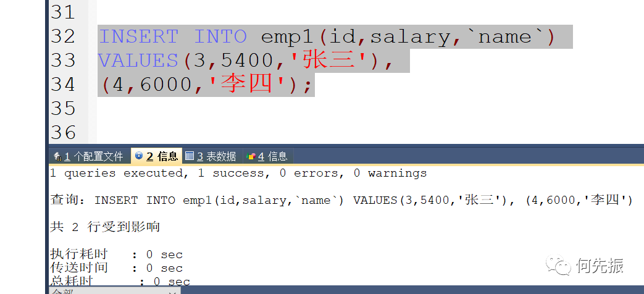Open the 3 表数据 tab
Viewport: 644px width, 294px height.
click(211, 156)
